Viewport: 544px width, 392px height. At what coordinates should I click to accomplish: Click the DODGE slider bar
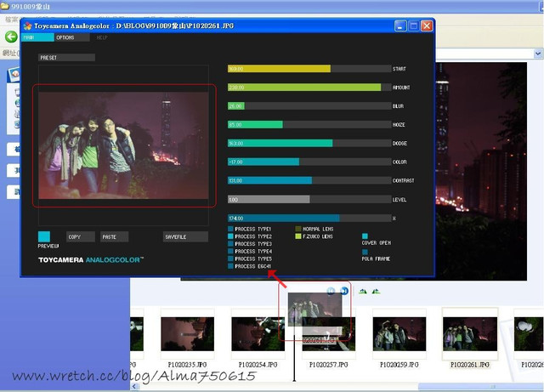tap(309, 143)
